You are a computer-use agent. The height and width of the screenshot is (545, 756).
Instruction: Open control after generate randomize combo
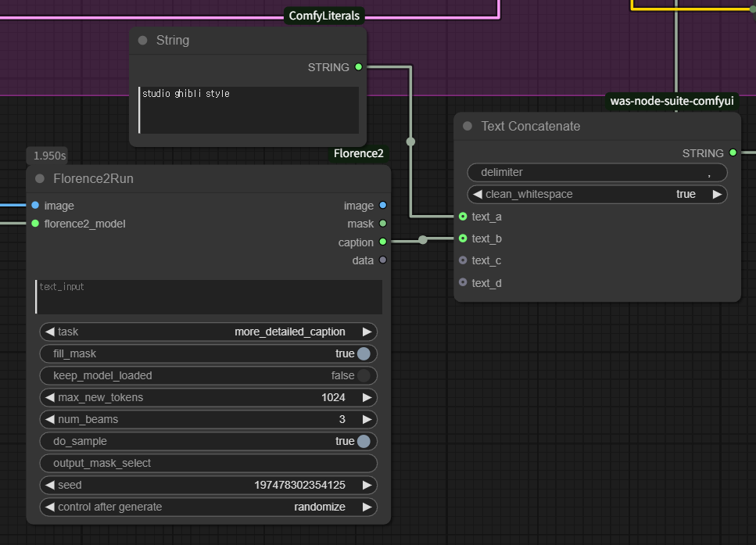(x=208, y=507)
